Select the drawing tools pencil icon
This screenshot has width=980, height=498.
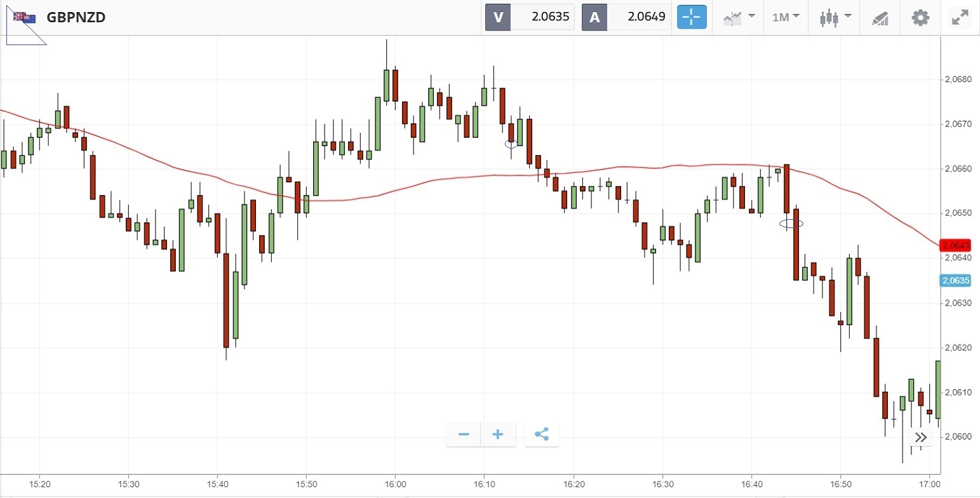(x=880, y=18)
